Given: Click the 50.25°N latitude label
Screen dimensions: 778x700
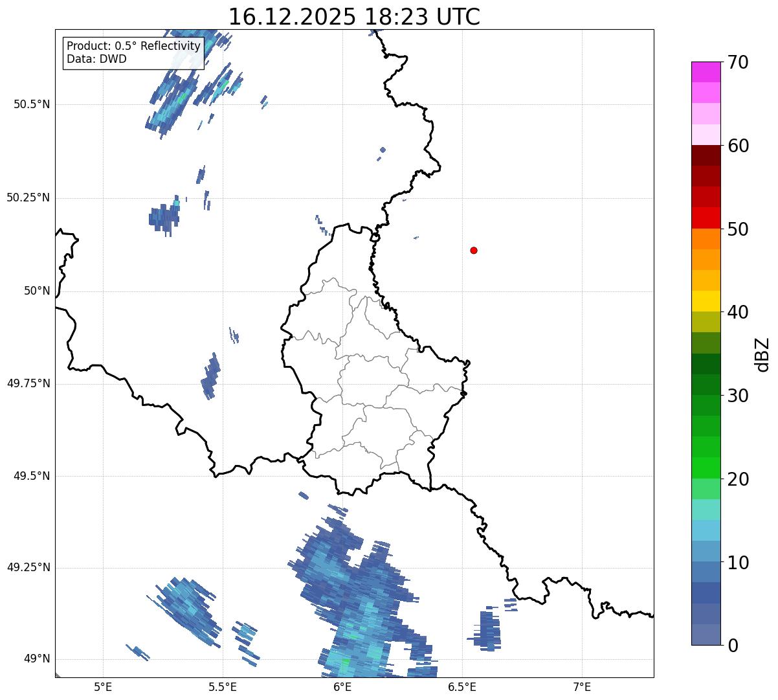Looking at the screenshot, I should click(28, 198).
